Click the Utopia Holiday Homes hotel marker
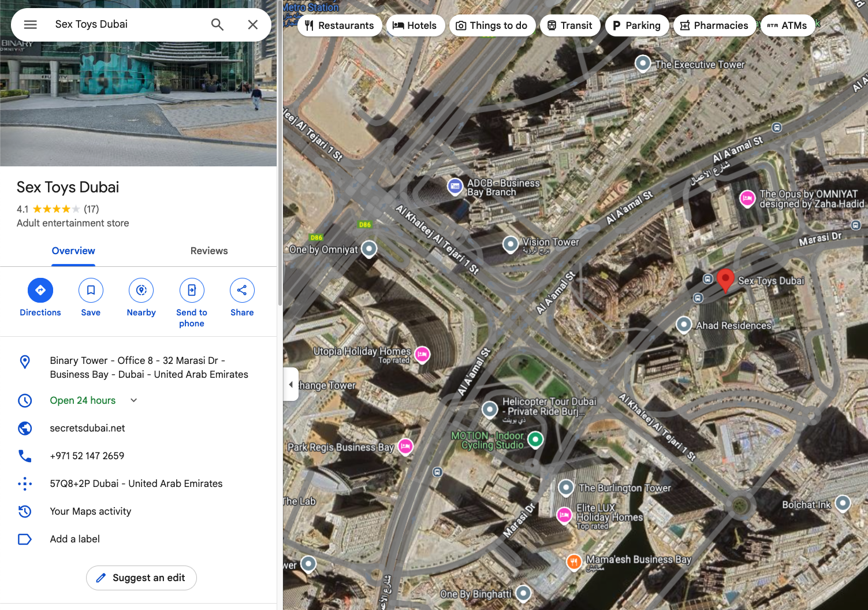This screenshot has width=868, height=610. 422,354
